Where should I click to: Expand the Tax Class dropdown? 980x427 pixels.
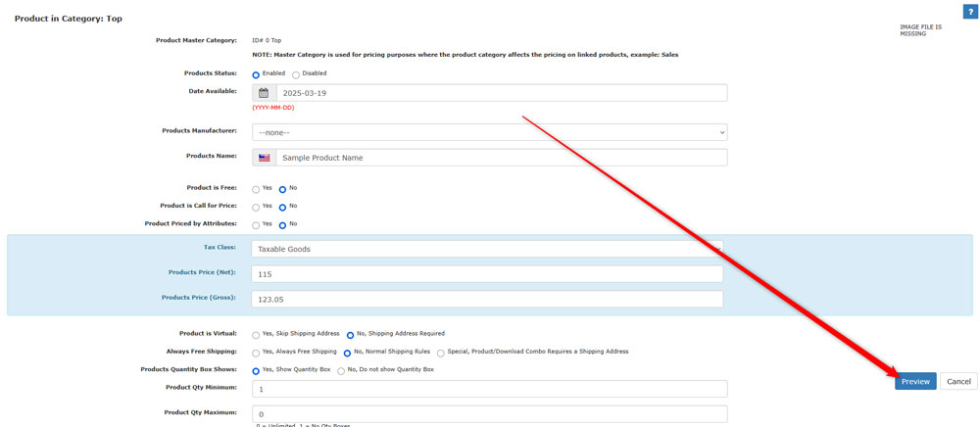tap(487, 249)
